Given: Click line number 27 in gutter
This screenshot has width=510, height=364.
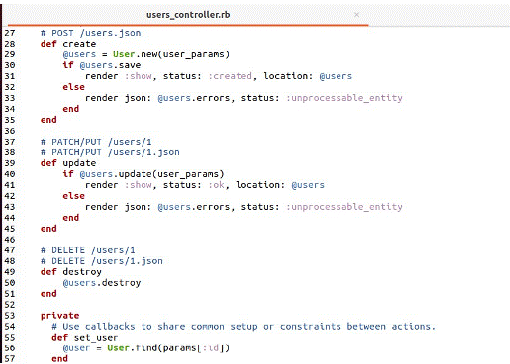Looking at the screenshot, I should point(10,33).
